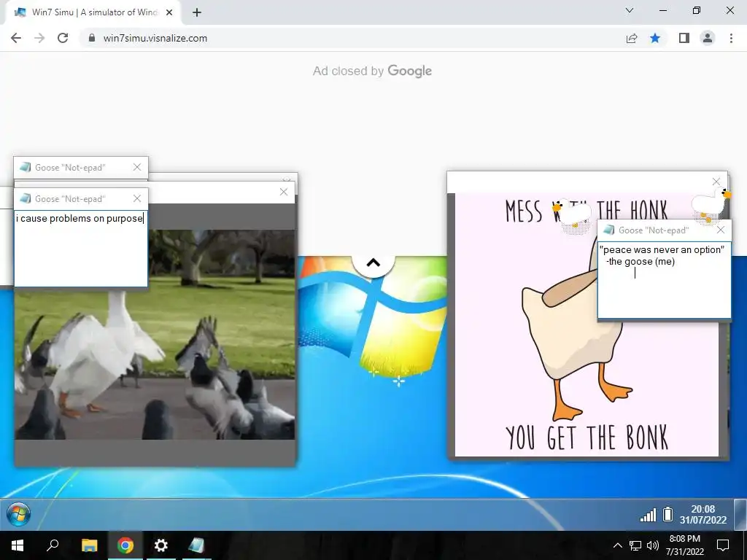Click the 'You get the bonk' goose image
747x560 pixels.
coord(587,324)
